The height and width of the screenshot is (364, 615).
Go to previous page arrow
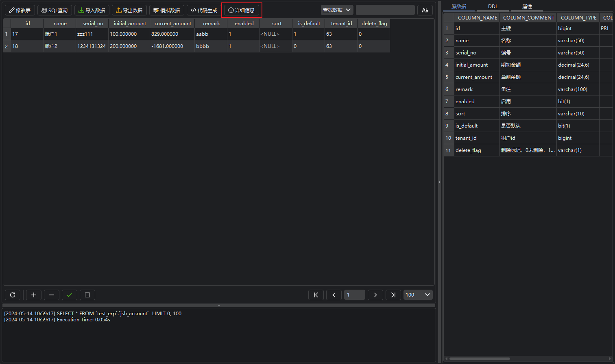(x=334, y=295)
